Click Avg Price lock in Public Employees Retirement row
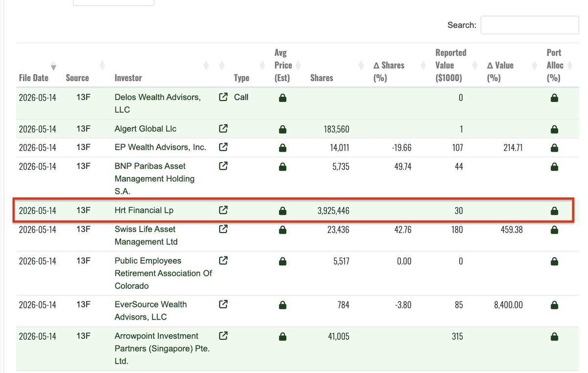Screen dimensions: 588x373 click(x=282, y=261)
